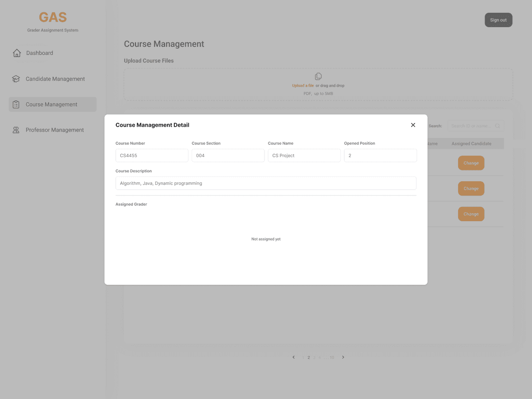The image size is (532, 399).
Task: Go to the previous page of courses
Action: point(294,357)
